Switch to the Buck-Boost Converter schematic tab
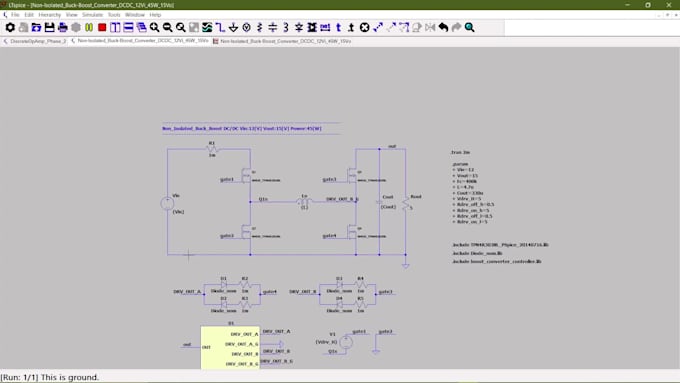This screenshot has height=383, width=680. (140, 41)
